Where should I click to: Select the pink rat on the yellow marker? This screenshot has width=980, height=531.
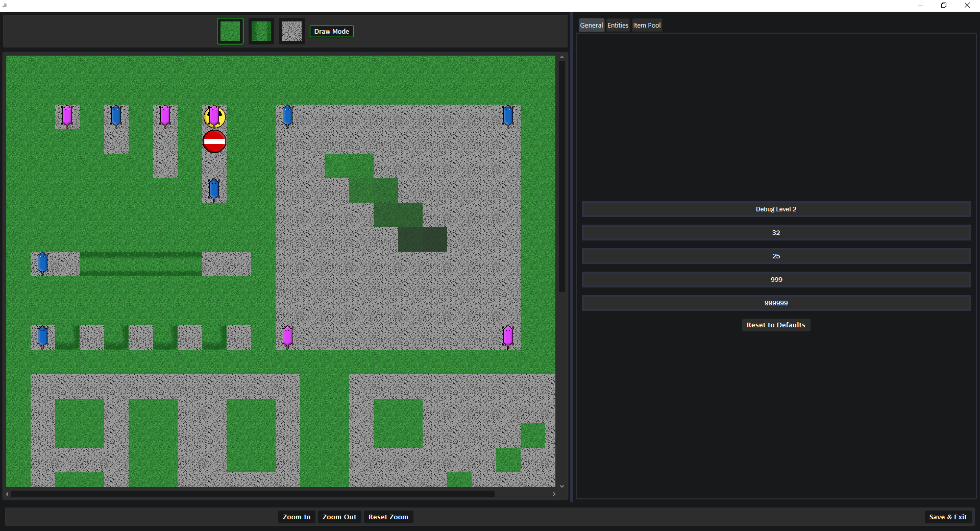pos(214,117)
